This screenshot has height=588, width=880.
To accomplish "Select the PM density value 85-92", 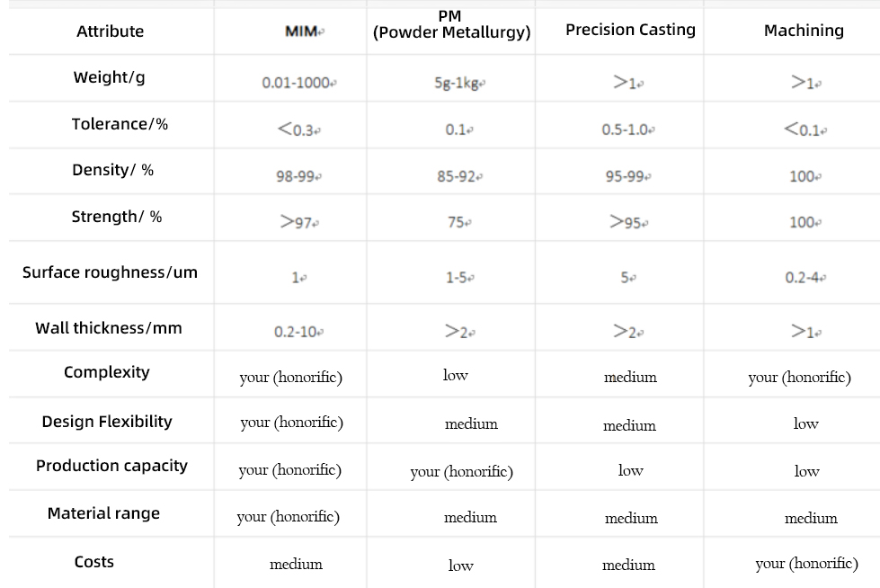I will tap(457, 176).
